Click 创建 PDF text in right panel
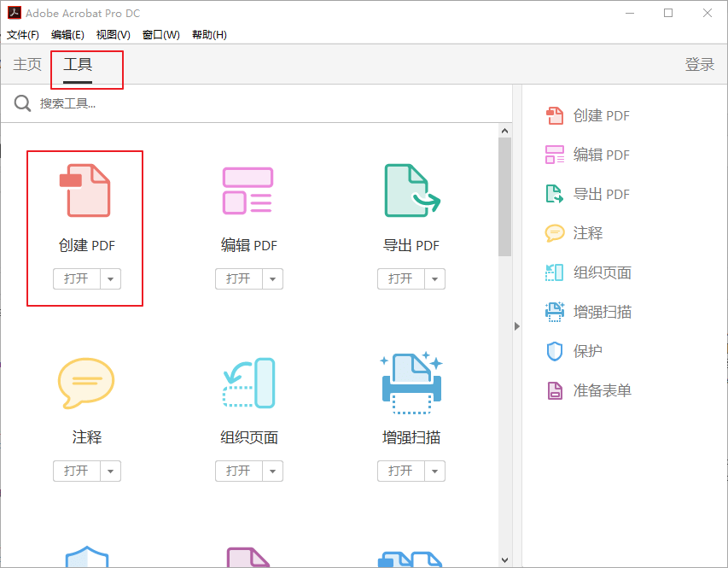Screen dimensions: 728x568 click(601, 116)
